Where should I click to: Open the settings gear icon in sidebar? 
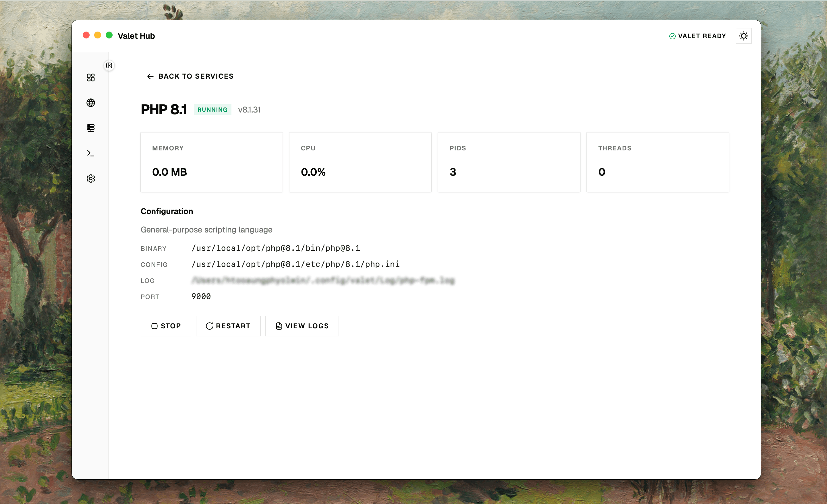click(x=91, y=179)
